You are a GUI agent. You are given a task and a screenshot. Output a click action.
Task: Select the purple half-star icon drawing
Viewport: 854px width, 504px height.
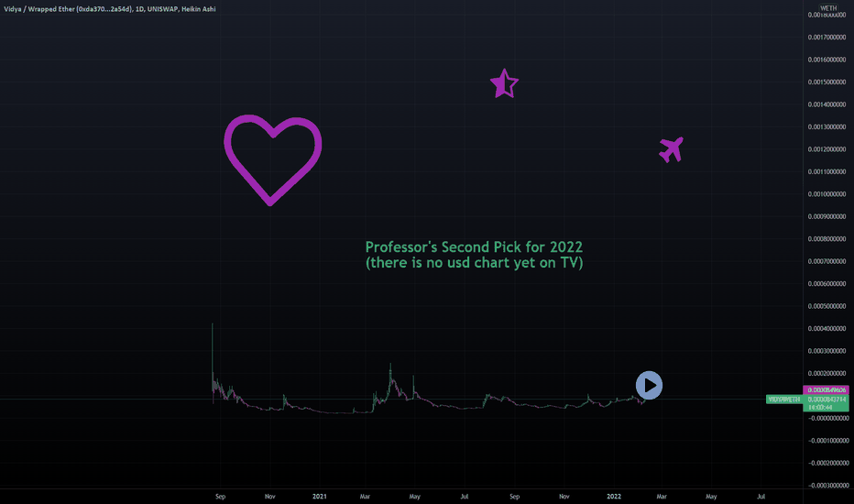(x=504, y=83)
